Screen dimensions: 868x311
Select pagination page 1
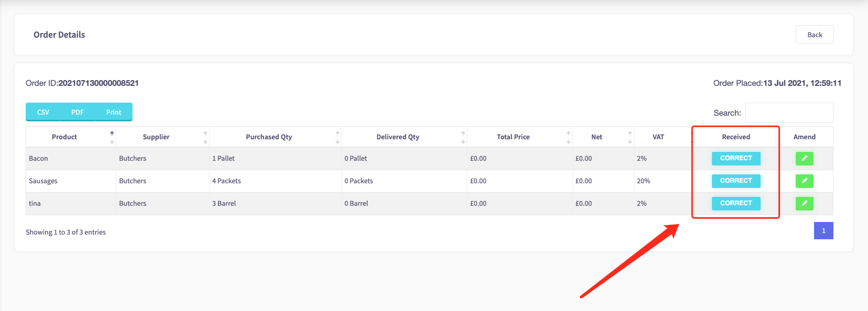[x=823, y=231]
